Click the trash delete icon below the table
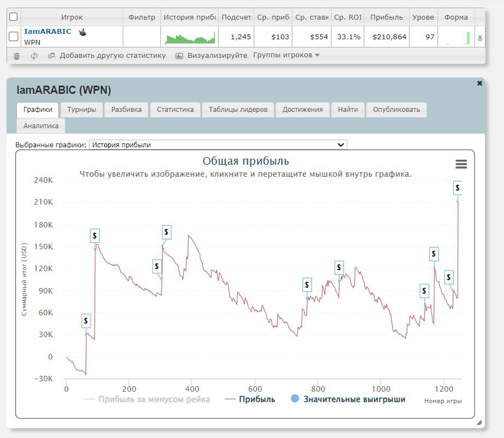504x438 pixels. [16, 56]
